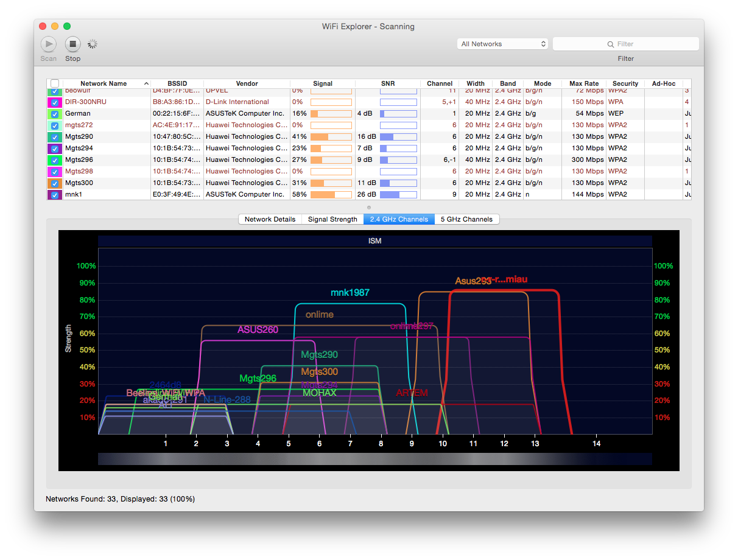Sort by Channel column header
The height and width of the screenshot is (560, 738).
440,83
